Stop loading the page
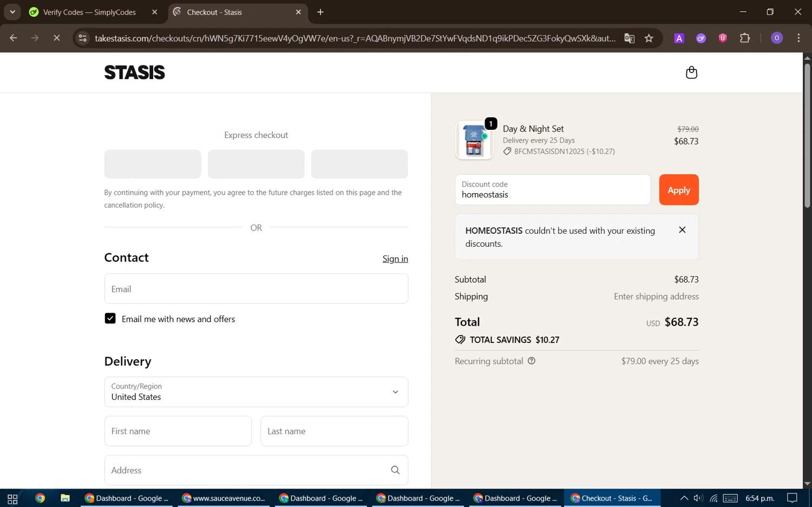The height and width of the screenshot is (507, 812). tap(57, 38)
